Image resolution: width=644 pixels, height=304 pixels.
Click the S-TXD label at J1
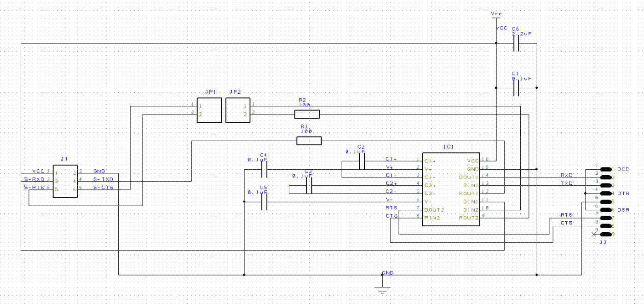[x=103, y=179]
